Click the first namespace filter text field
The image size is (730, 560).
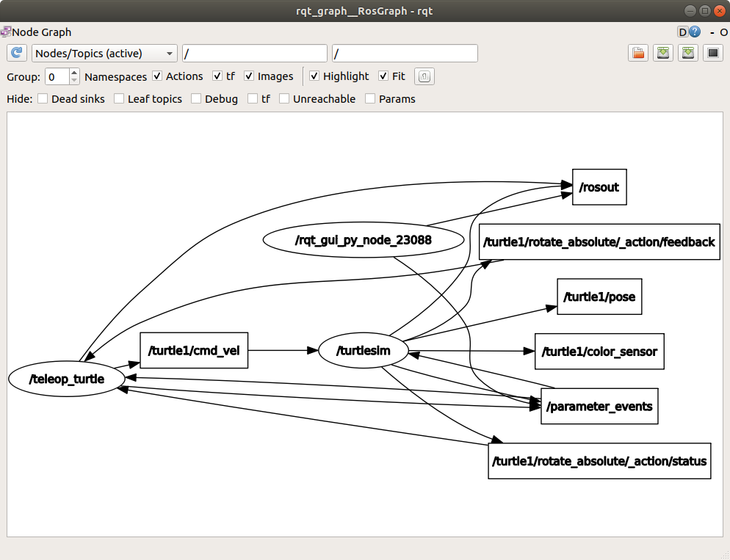pyautogui.click(x=254, y=54)
